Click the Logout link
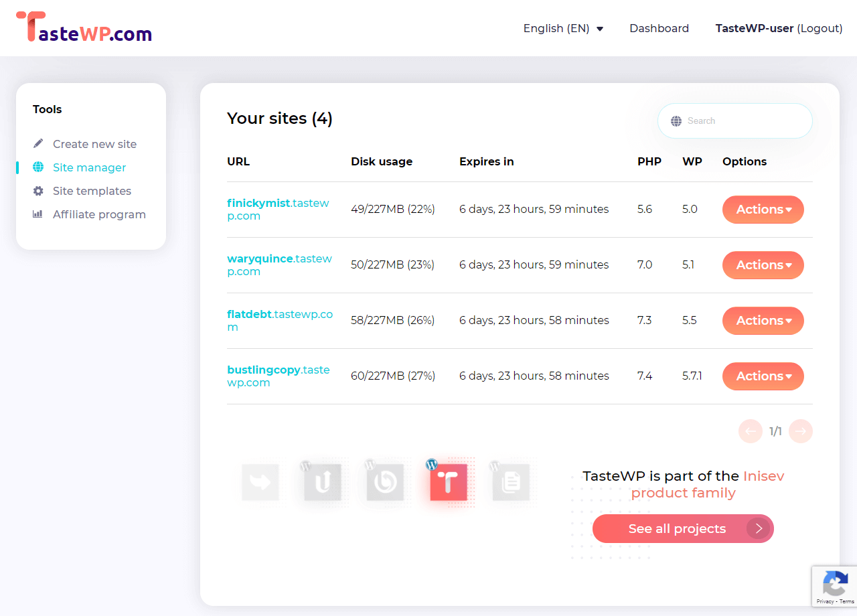Viewport: 857px width, 616px height. click(820, 28)
